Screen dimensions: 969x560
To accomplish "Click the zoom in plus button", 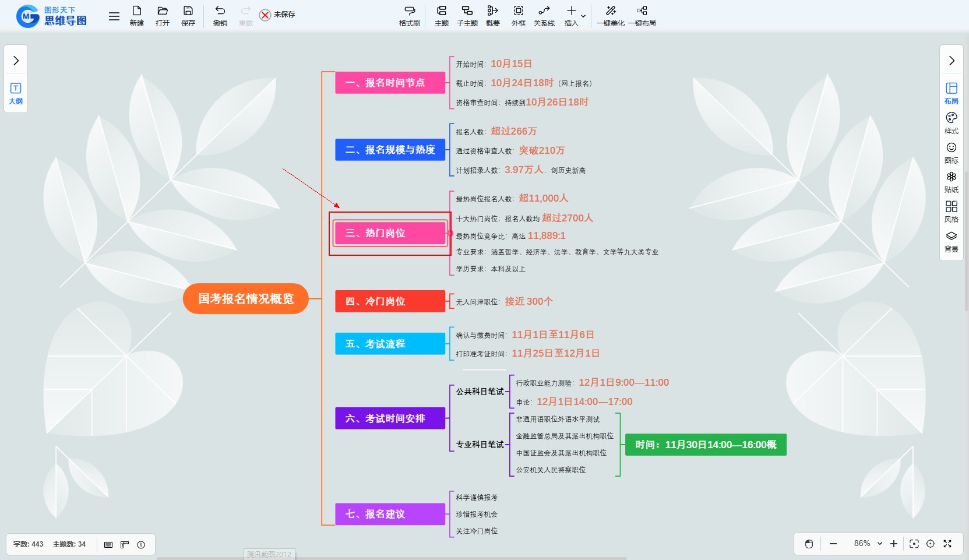I will pos(894,544).
